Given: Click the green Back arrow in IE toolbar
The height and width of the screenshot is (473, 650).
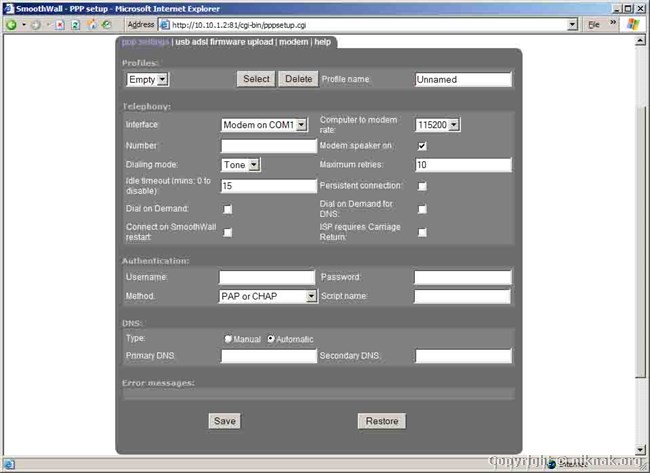Looking at the screenshot, I should (x=12, y=25).
